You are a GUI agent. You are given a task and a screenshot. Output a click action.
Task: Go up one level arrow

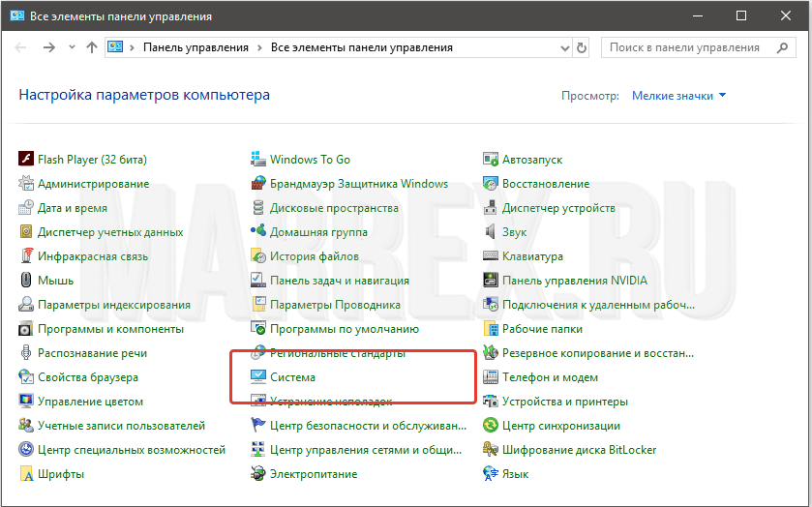tap(92, 47)
